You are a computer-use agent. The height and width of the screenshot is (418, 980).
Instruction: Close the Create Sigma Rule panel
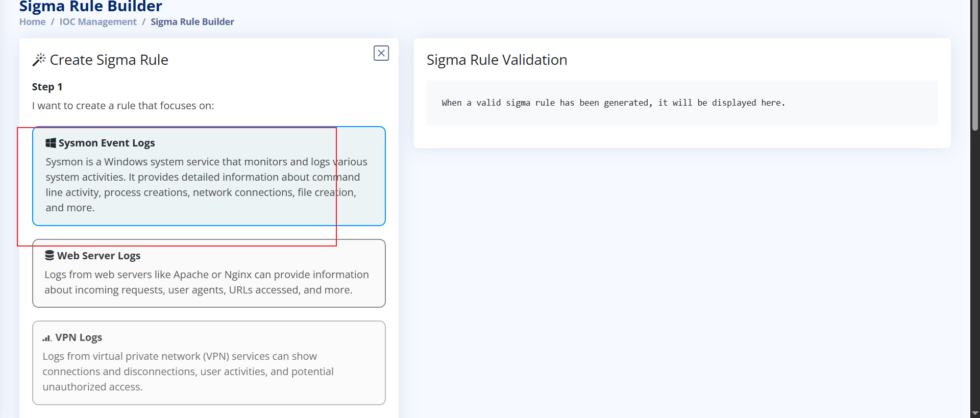point(381,53)
